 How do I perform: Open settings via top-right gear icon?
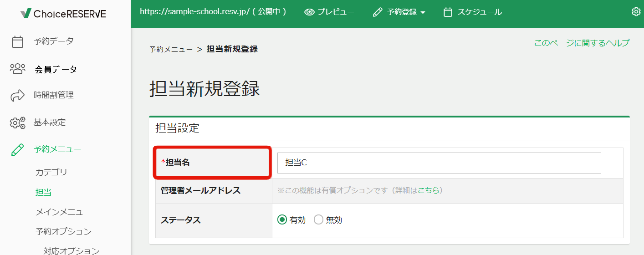pyautogui.click(x=636, y=12)
